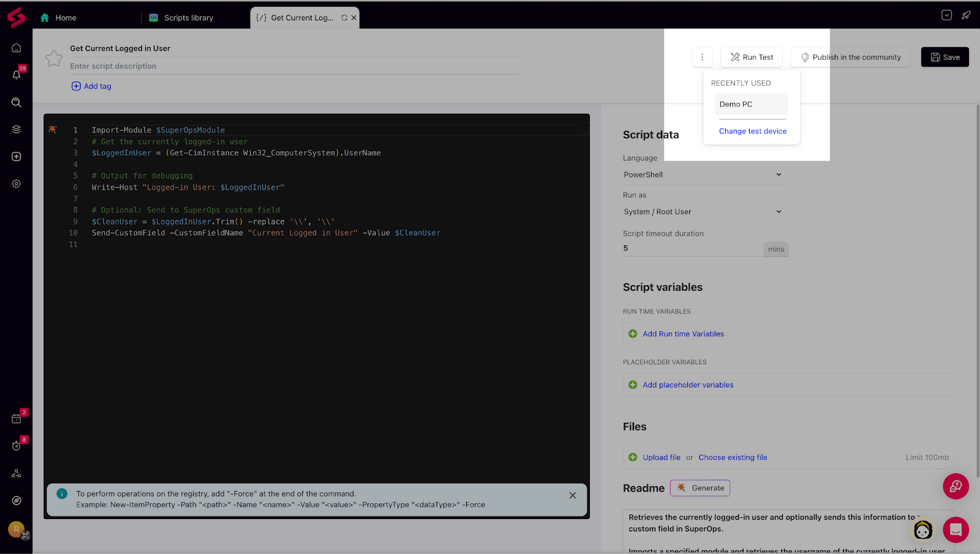The height and width of the screenshot is (554, 980).
Task: Click the plus icon for Run time Variables
Action: pos(633,334)
